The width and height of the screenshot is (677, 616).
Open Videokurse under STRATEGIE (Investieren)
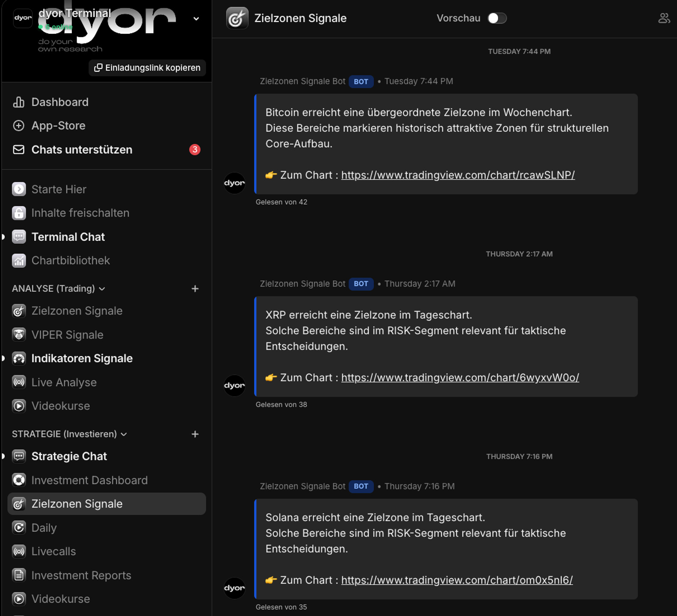(107, 599)
